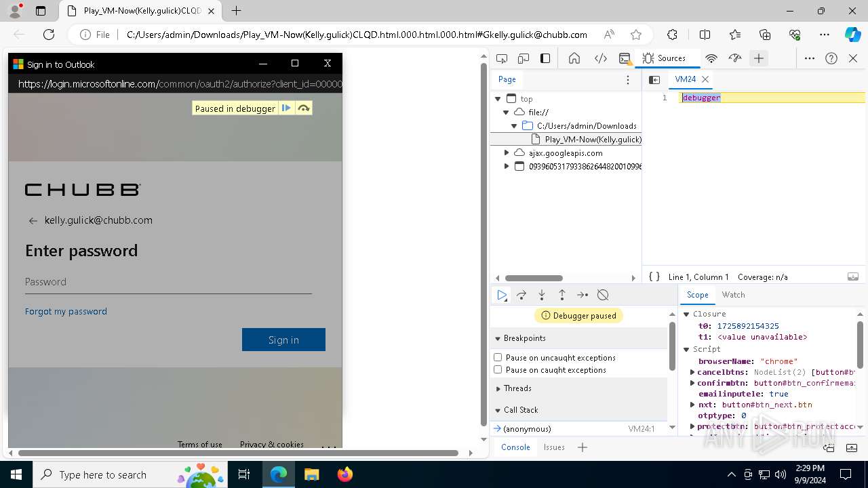Collapse the top frame tree node
This screenshot has height=488, width=868.
[498, 99]
